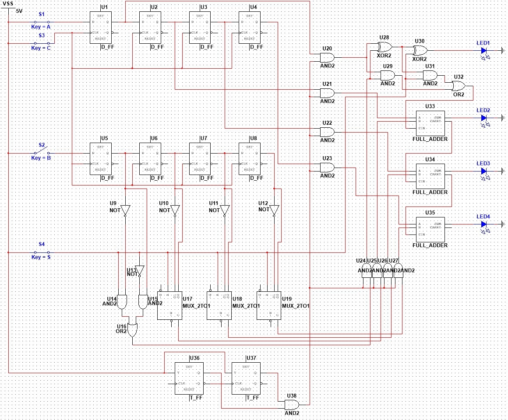Select the U28 XOR2 gate
This screenshot has height=420, width=508.
385,47
